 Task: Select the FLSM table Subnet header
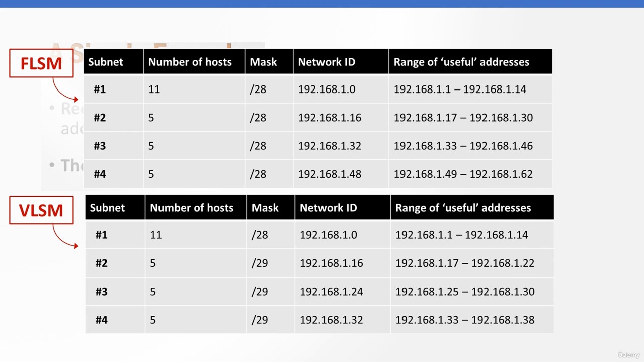tap(105, 62)
